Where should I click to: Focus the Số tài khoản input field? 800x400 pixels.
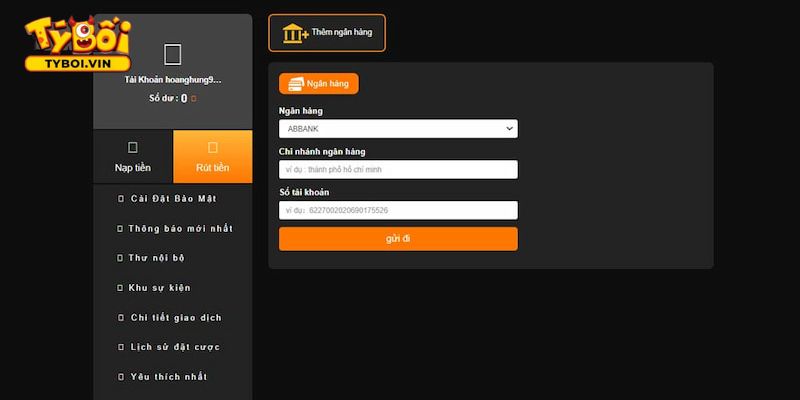(398, 210)
